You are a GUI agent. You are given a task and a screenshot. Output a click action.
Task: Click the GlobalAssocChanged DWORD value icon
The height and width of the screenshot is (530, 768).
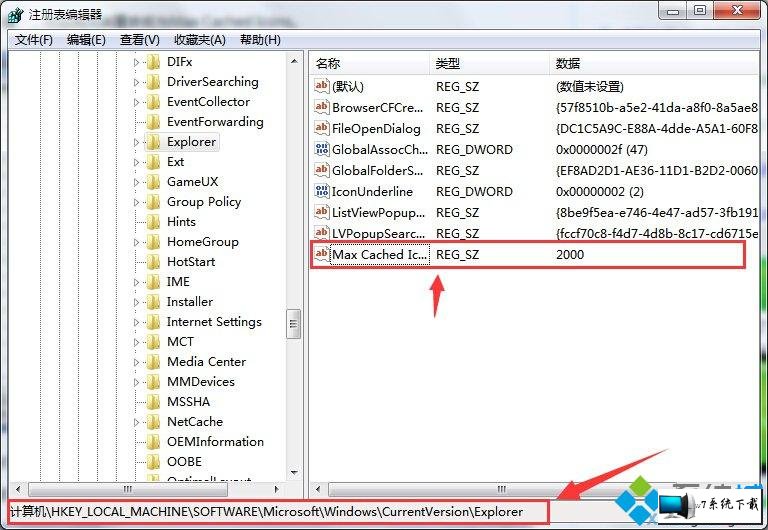pos(322,149)
